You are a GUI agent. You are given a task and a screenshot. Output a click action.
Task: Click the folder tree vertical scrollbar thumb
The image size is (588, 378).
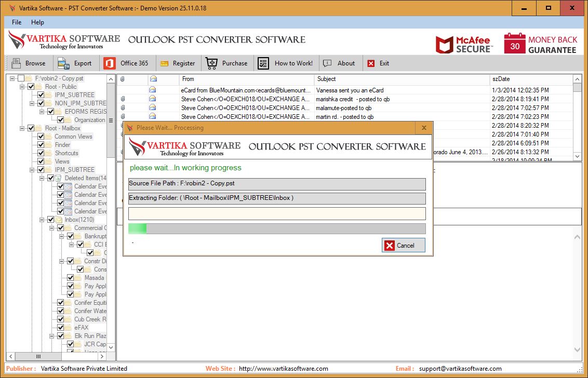111,120
